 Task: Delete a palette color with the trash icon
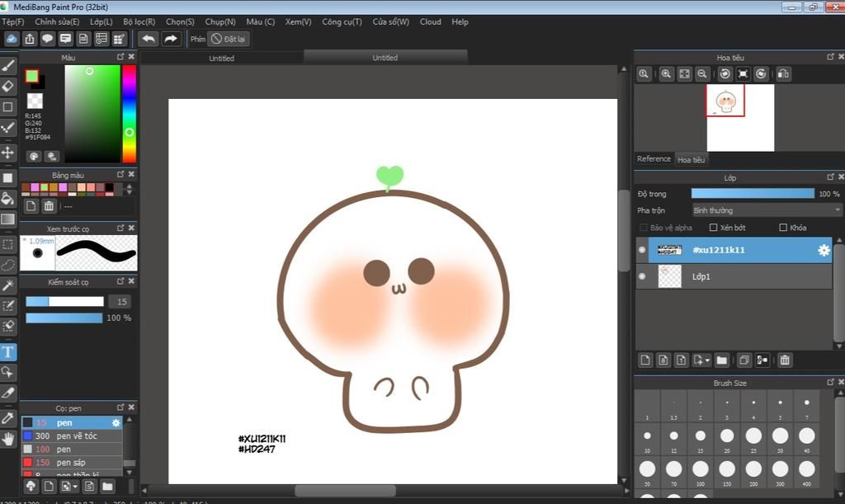pyautogui.click(x=49, y=205)
